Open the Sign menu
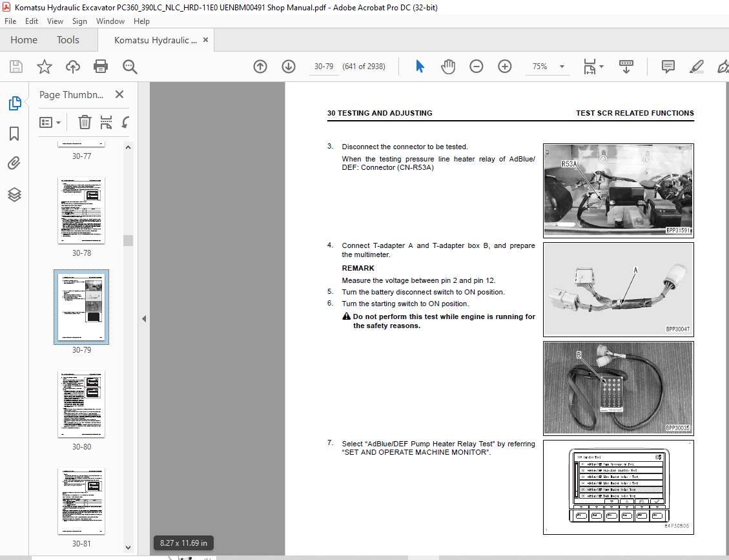 79,21
